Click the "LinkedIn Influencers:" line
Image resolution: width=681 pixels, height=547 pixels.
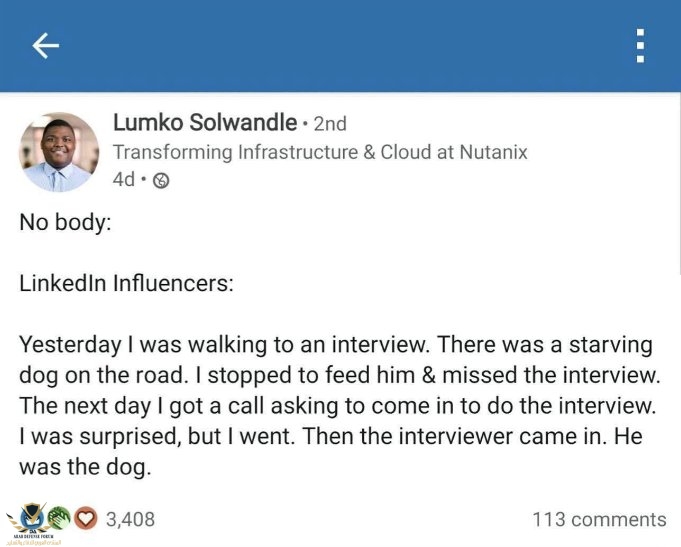click(126, 283)
